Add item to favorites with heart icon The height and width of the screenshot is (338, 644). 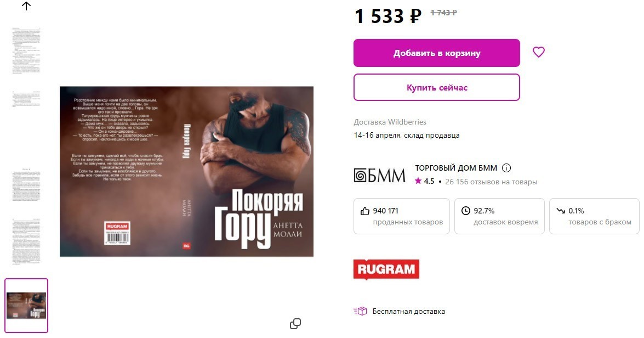pyautogui.click(x=538, y=52)
